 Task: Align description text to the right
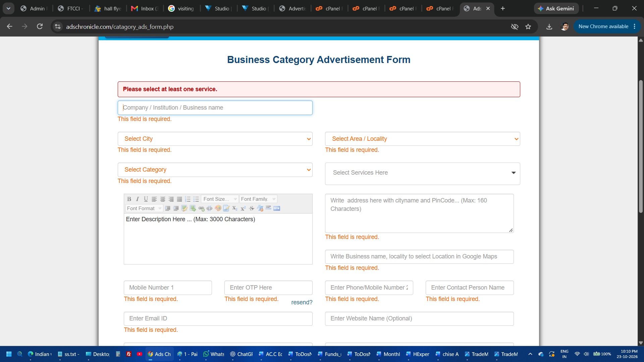point(171,199)
